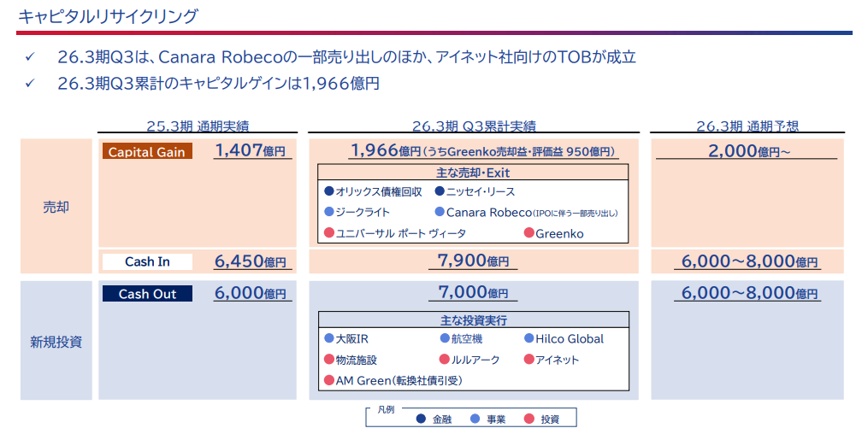Image resolution: width=868 pixels, height=428 pixels.
Task: Click the Hilco Global investment entry
Action: tap(569, 339)
